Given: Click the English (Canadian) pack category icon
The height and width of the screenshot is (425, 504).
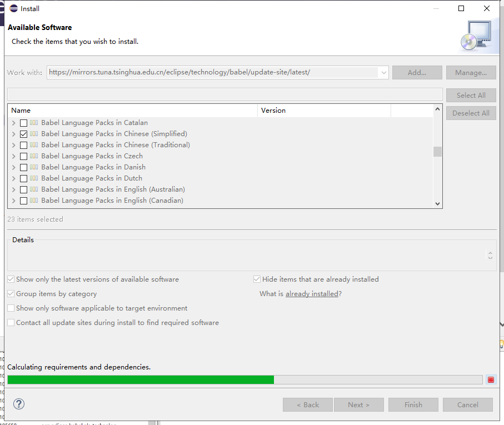Looking at the screenshot, I should pos(34,201).
